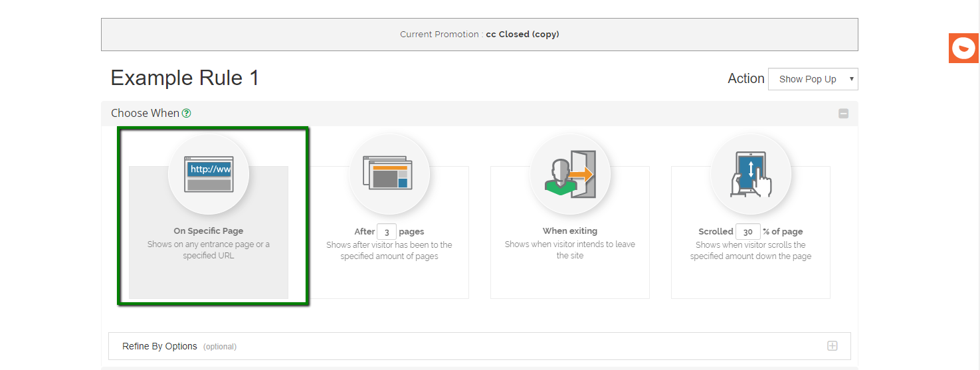
Task: Click the "Refine By Options" label
Action: (x=159, y=346)
